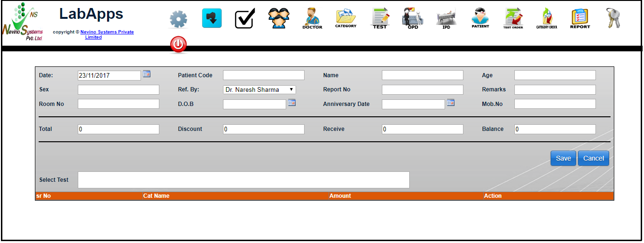
Task: Click the keys icon in toolbar
Action: pyautogui.click(x=613, y=18)
